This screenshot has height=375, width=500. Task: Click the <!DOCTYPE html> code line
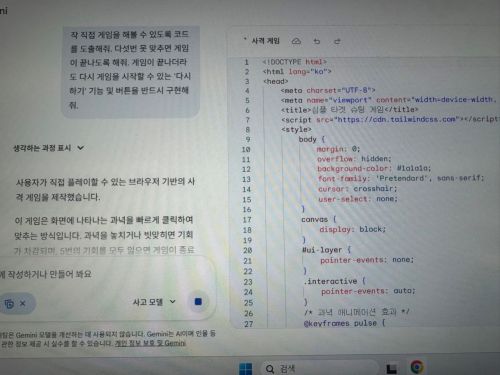294,62
